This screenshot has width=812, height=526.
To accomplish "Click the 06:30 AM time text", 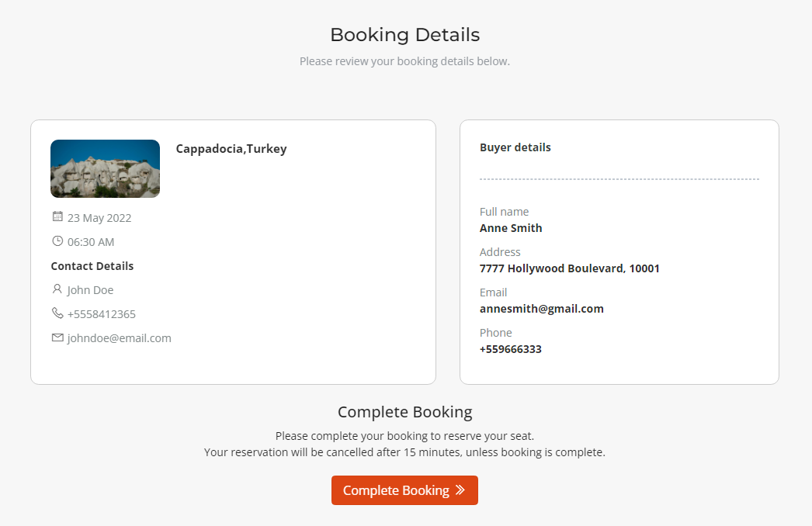I will pyautogui.click(x=91, y=242).
